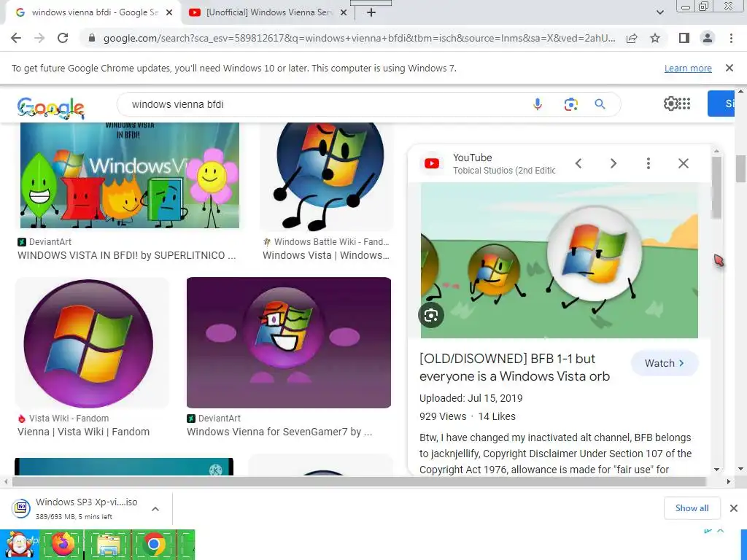Click the blue Sign in button
Image resolution: width=747 pixels, height=560 pixels.
pos(721,104)
